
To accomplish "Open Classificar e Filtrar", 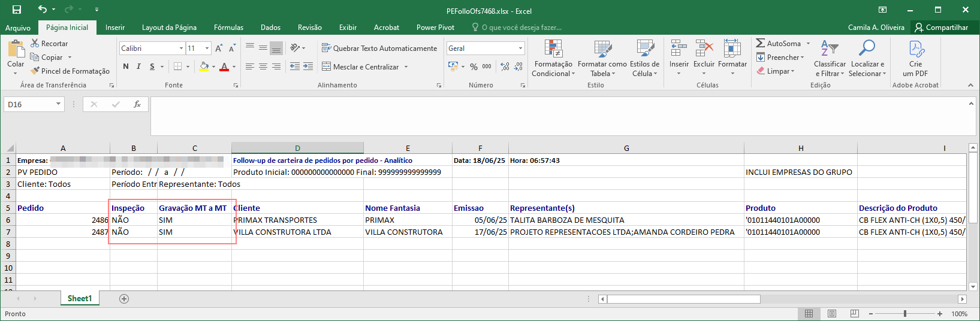I will click(830, 58).
